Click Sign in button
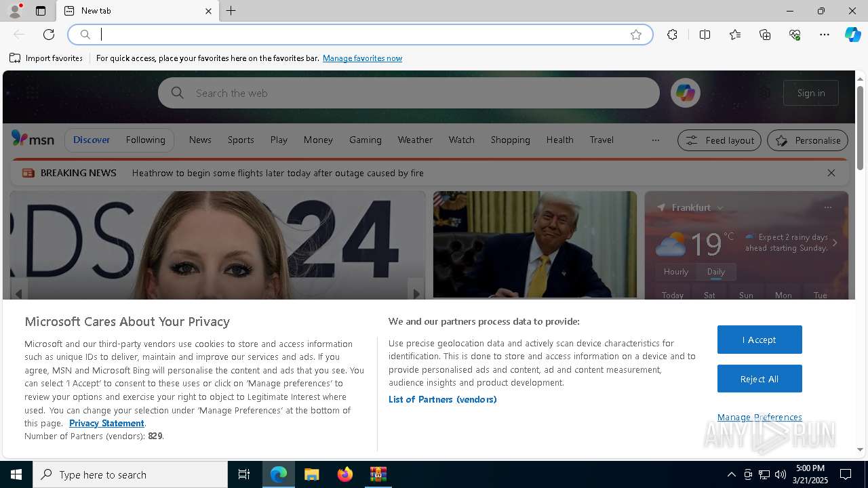The image size is (868, 488). click(x=811, y=93)
